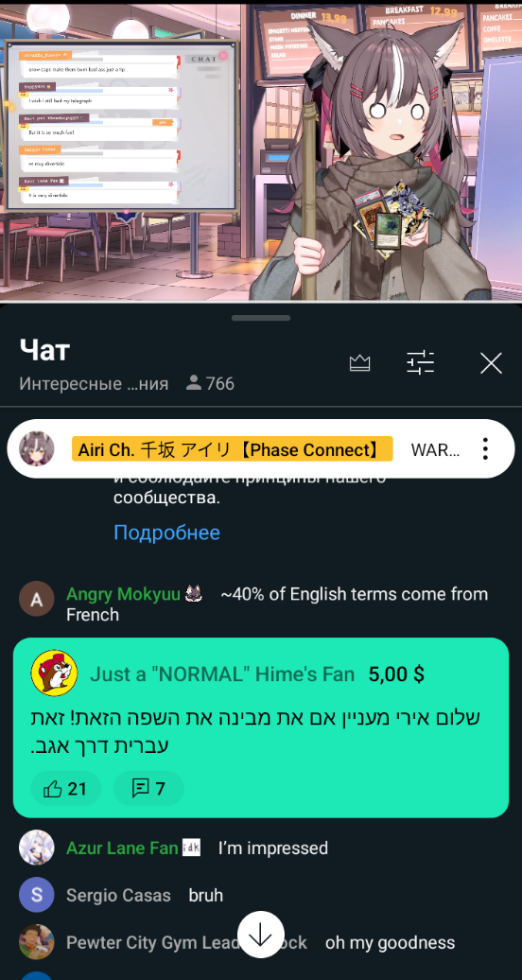Follow the 'Подробнее' link

point(167,533)
